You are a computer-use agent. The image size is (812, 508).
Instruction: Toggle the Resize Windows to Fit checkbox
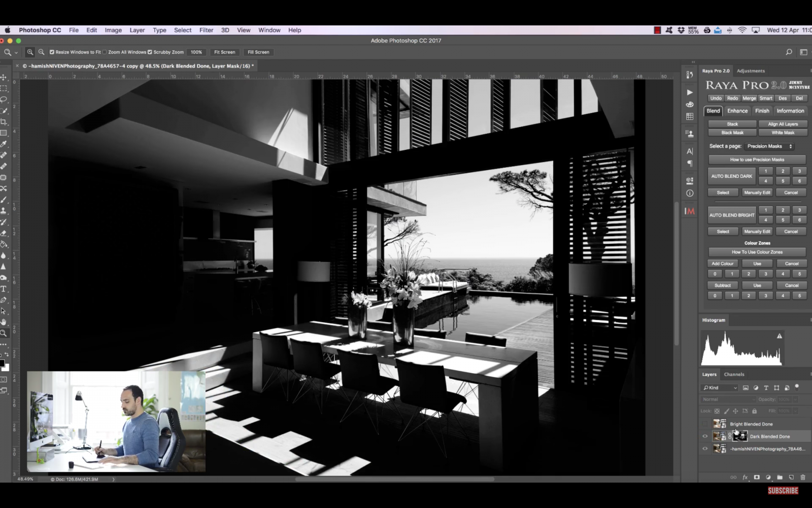pyautogui.click(x=51, y=52)
